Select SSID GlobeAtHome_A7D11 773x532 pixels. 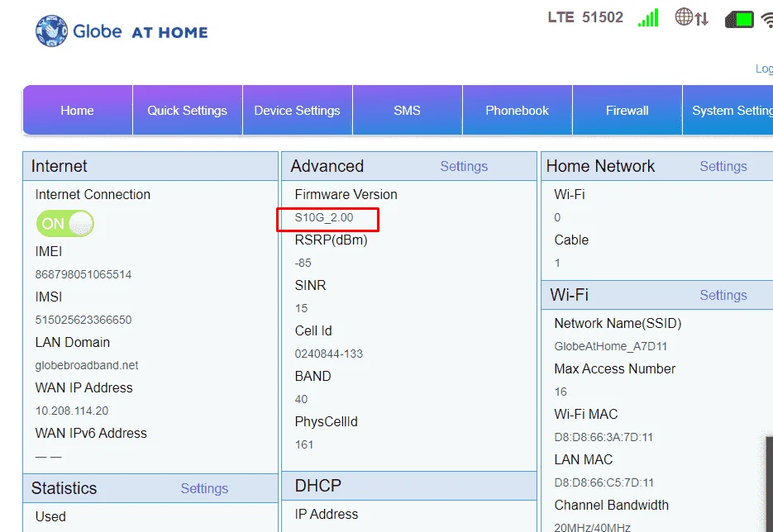click(x=611, y=347)
